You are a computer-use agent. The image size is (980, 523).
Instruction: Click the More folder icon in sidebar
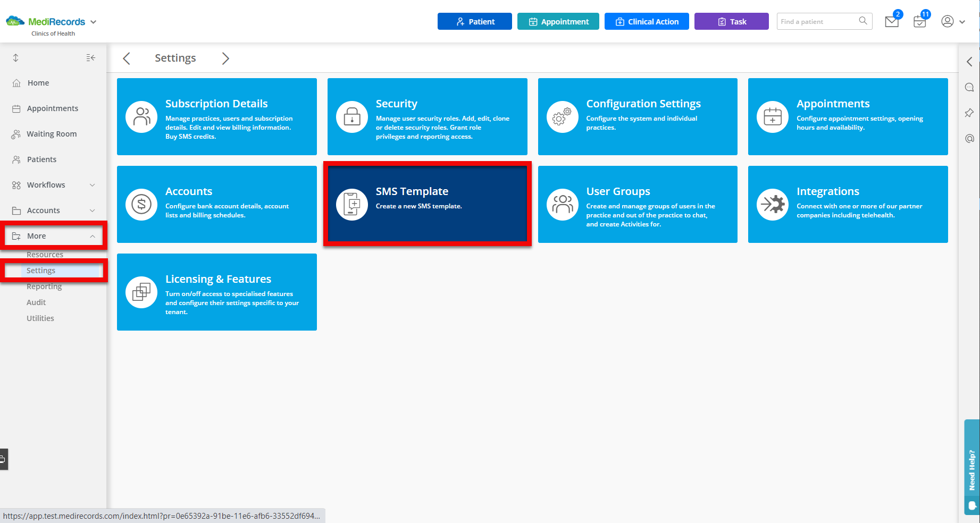pyautogui.click(x=16, y=236)
